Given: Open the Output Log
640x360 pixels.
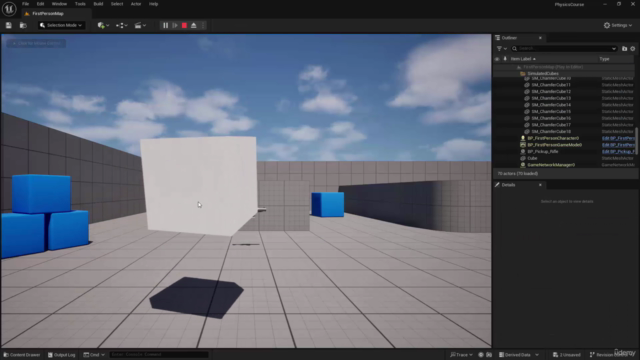Looking at the screenshot, I should coord(62,355).
